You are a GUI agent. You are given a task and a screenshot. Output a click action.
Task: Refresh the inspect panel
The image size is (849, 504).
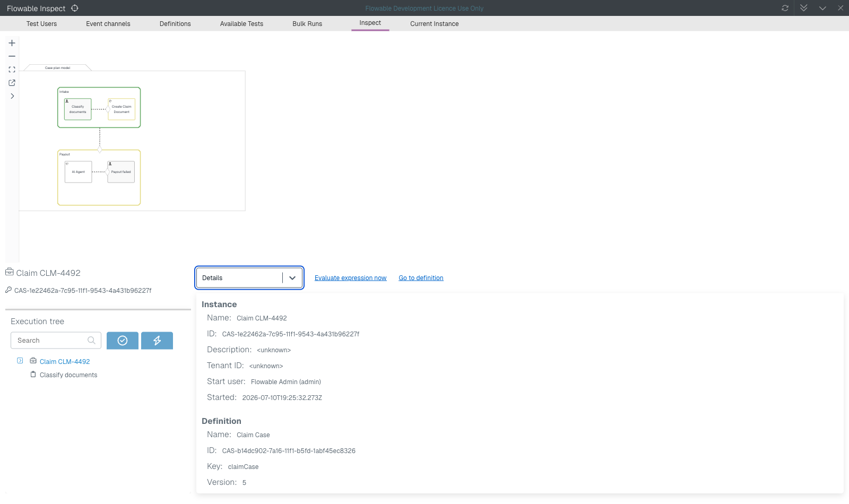click(785, 8)
